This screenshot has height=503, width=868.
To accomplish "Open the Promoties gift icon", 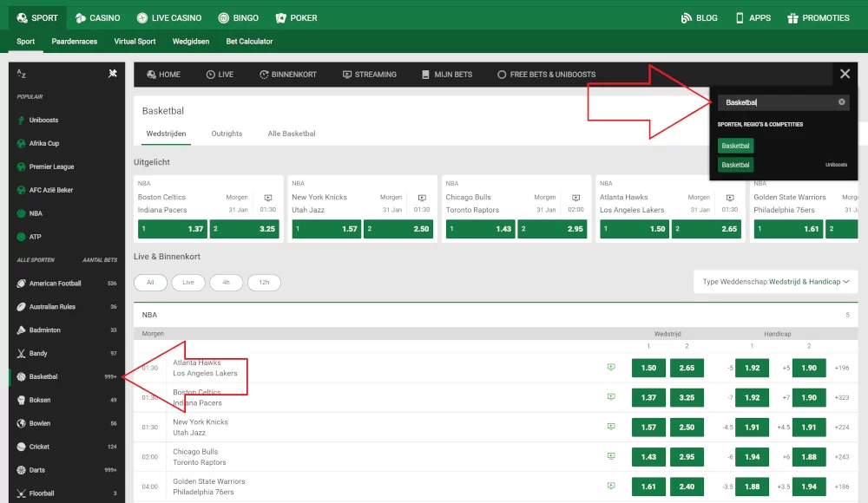I will (792, 17).
